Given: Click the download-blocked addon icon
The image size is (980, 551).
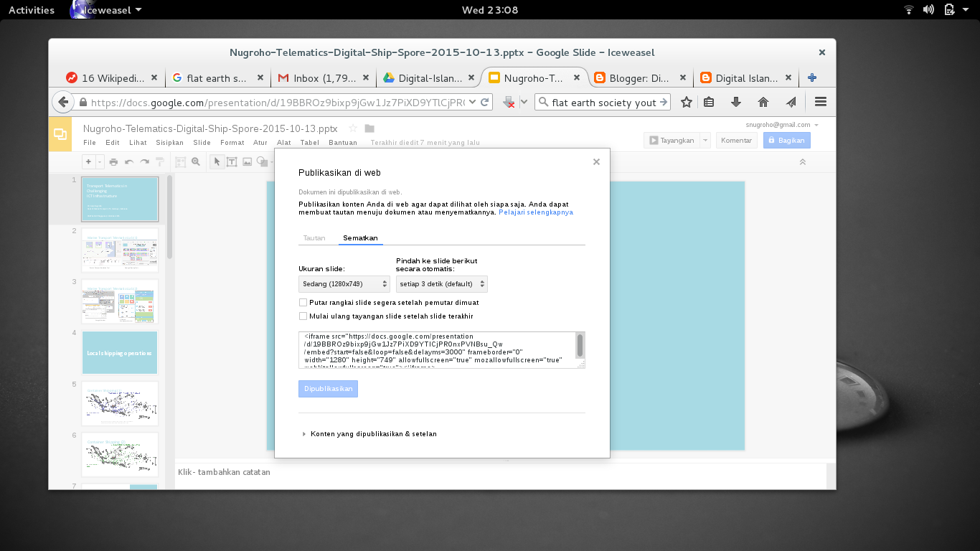Looking at the screenshot, I should click(x=509, y=103).
